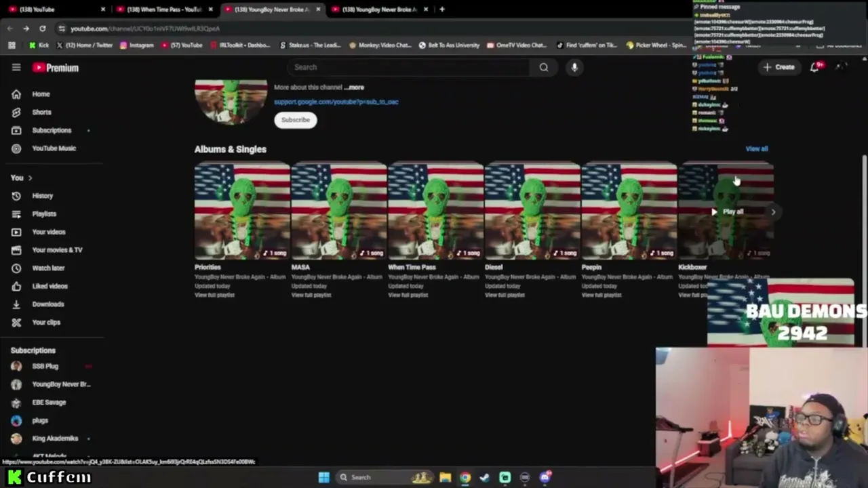868x488 pixels.
Task: Open the support.google.com channel link
Action: tap(336, 102)
